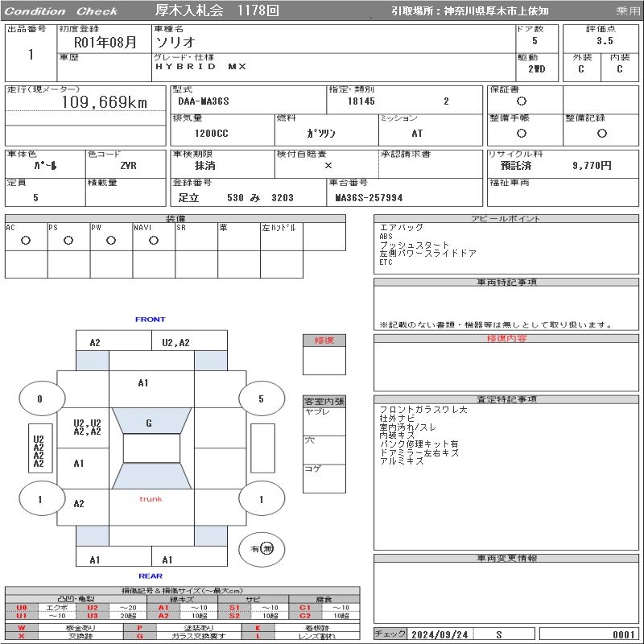Viewport: 644px width, 644px height.
Task: Click the red trunk label
Action: [151, 499]
